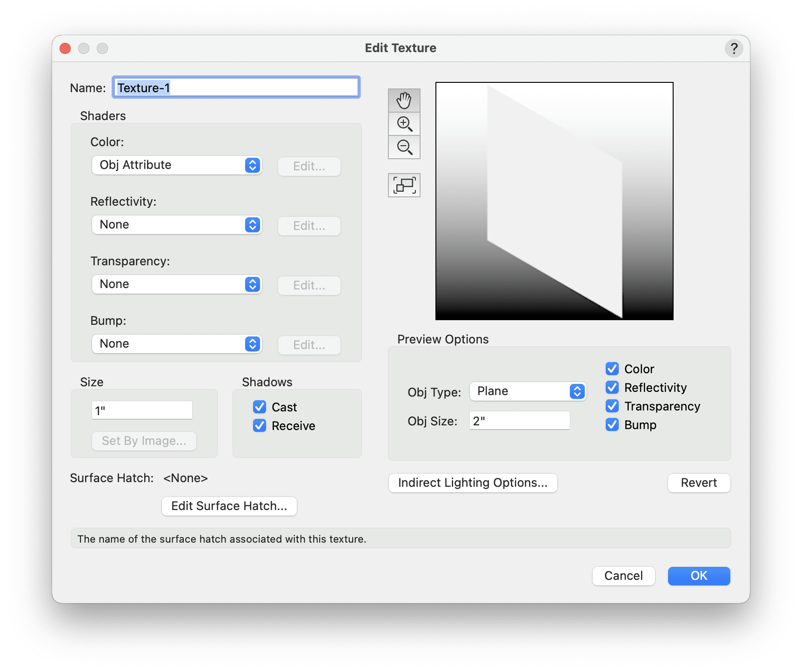This screenshot has width=802, height=672.
Task: Click the zoom out magnifier icon
Action: [404, 147]
